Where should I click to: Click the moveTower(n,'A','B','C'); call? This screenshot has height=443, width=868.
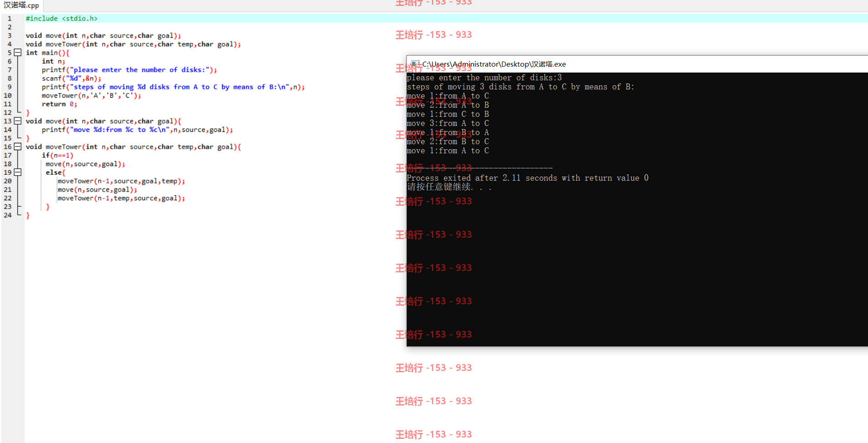(x=91, y=95)
